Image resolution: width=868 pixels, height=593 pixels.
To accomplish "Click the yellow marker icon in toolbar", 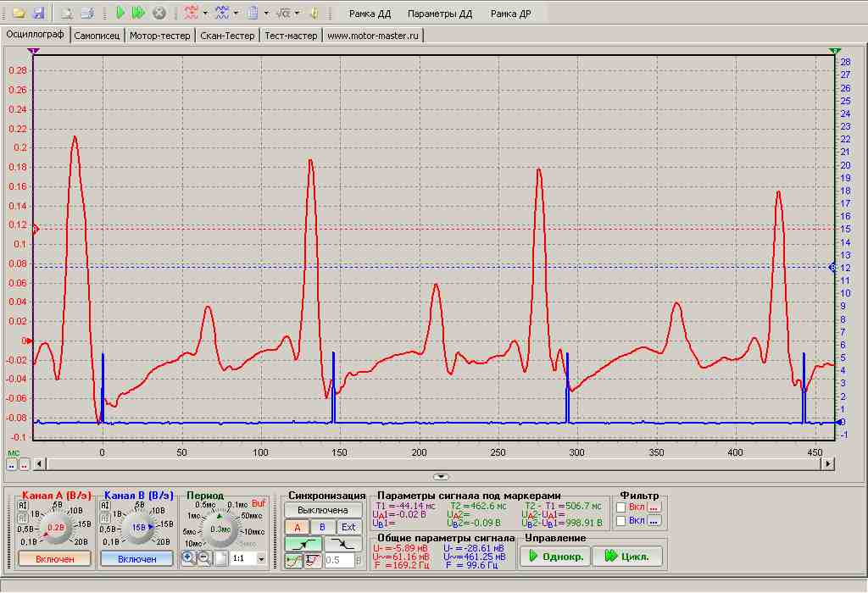I will (314, 13).
